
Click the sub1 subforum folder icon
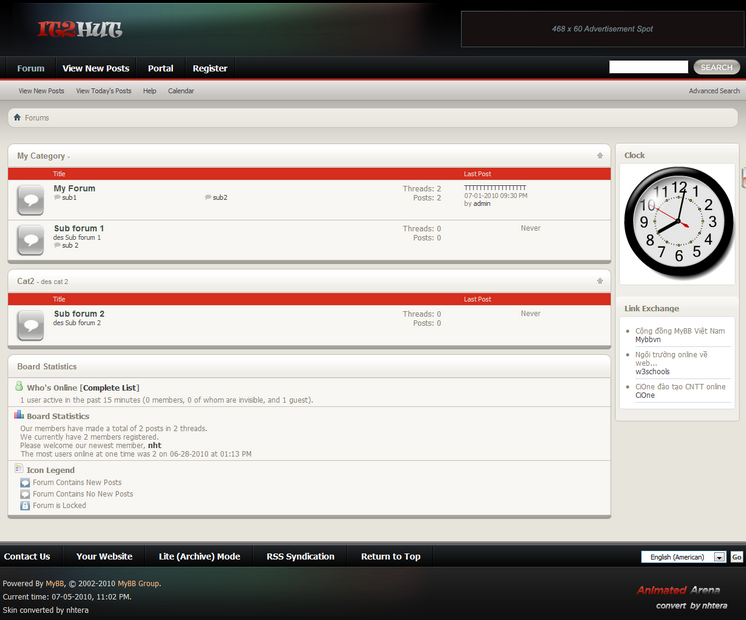pyautogui.click(x=57, y=198)
